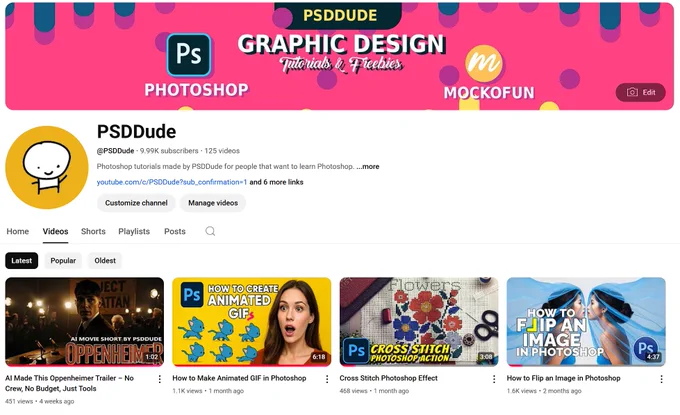The width and height of the screenshot is (680, 415).
Task: Click the Manage videos button
Action: (213, 203)
